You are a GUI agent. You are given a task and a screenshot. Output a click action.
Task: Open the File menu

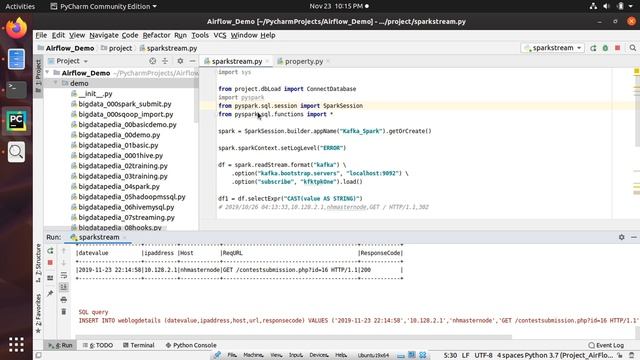41,35
